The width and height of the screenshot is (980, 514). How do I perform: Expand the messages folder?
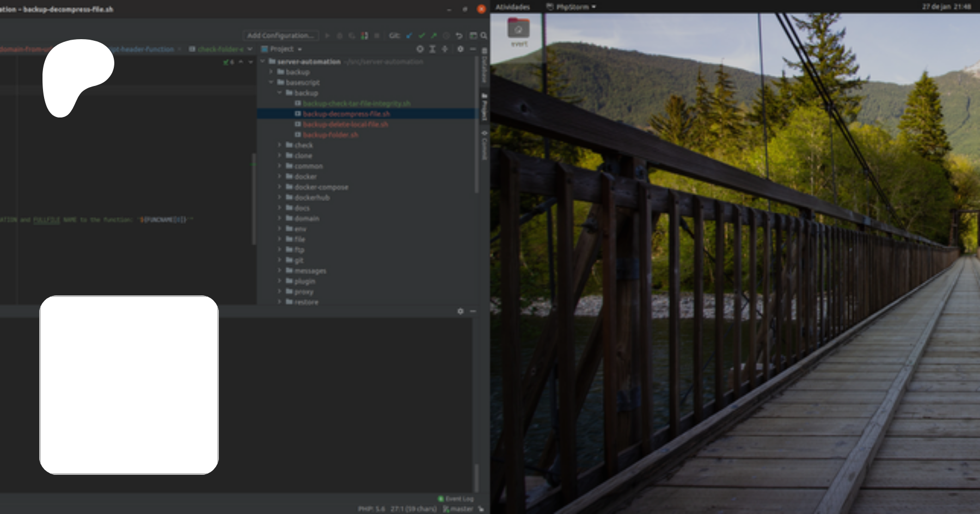tap(280, 270)
